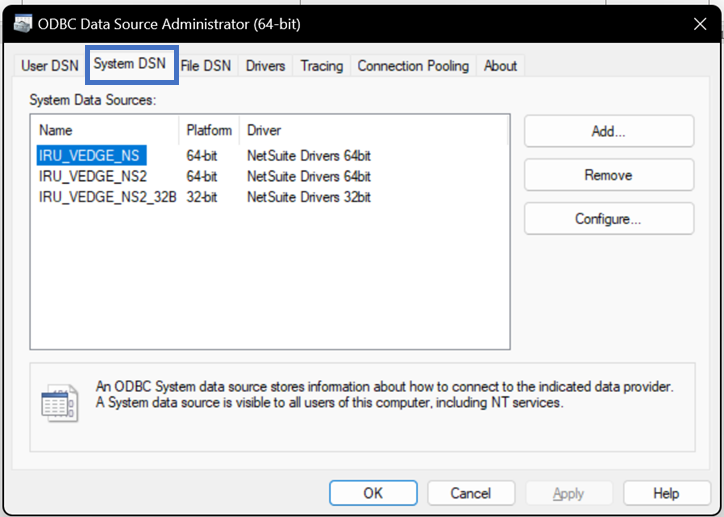Open Configure... for selected source
Screen dimensions: 724x517
609,219
